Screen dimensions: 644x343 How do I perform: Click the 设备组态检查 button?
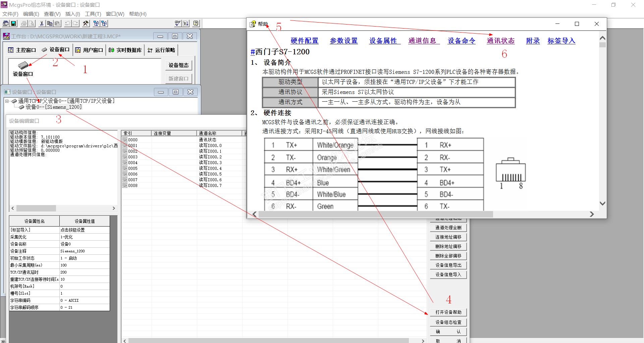pos(448,322)
